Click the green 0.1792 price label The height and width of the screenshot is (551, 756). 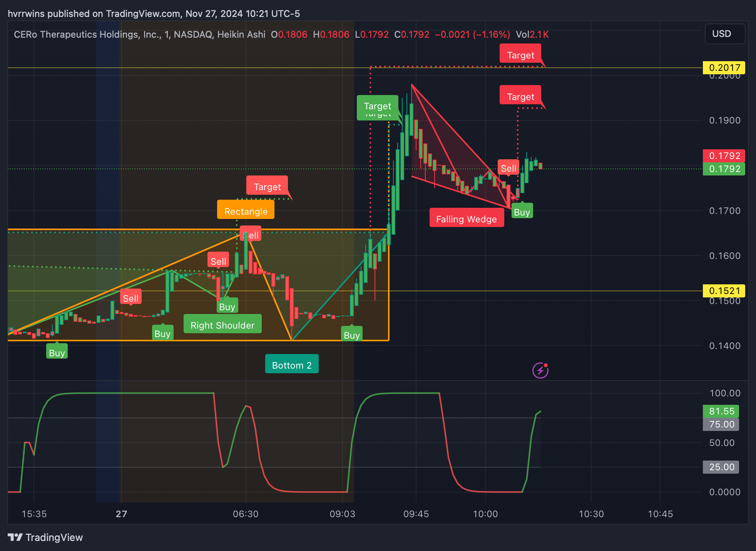tap(724, 169)
